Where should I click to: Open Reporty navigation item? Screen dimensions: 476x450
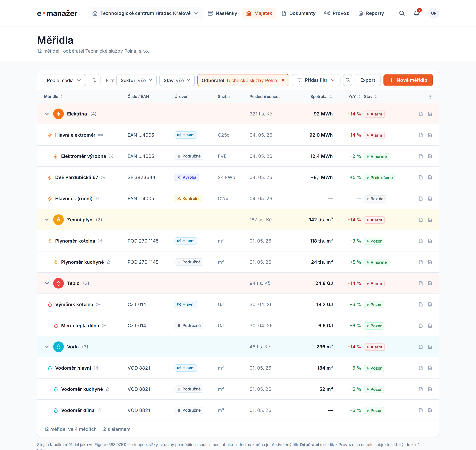point(371,13)
